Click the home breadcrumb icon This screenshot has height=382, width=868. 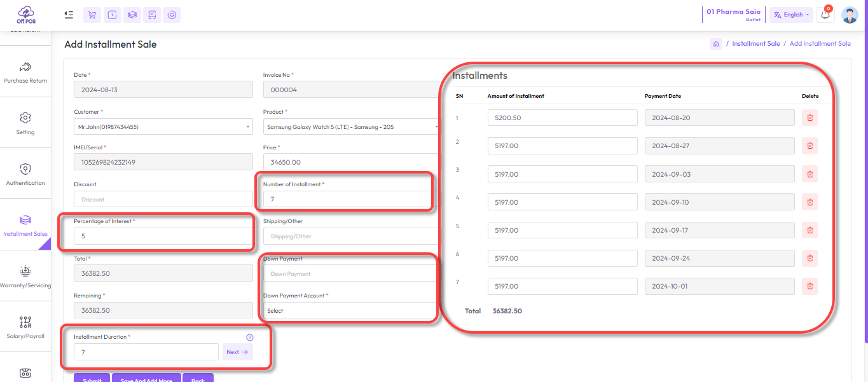pos(716,44)
